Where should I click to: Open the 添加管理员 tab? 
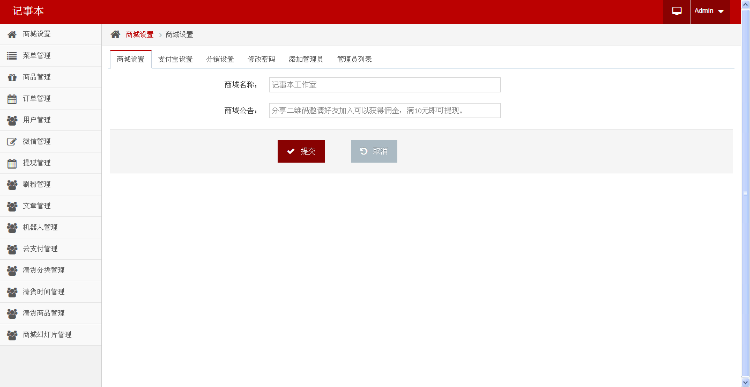(306, 59)
